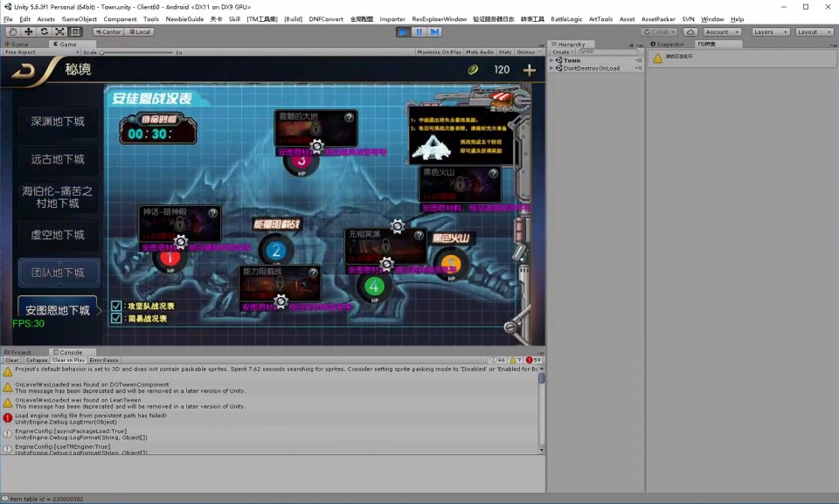Expand the Town scene in Hierarchy

point(551,60)
